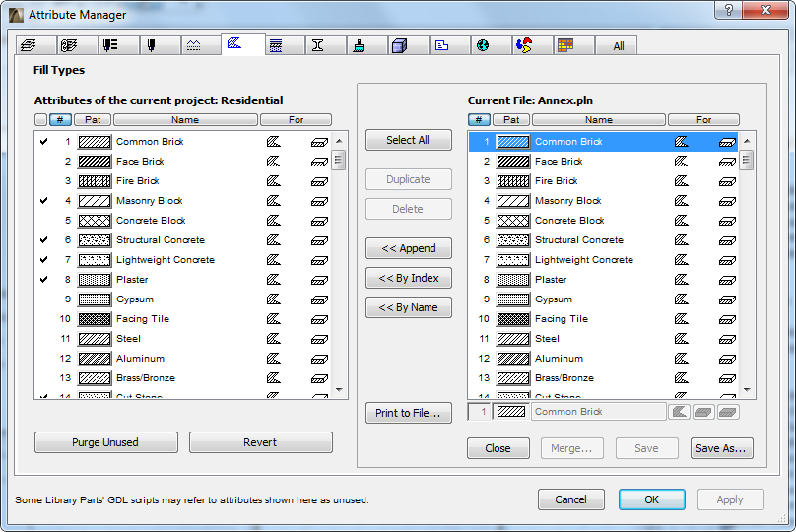Select the Fill Types tab

[x=243, y=44]
